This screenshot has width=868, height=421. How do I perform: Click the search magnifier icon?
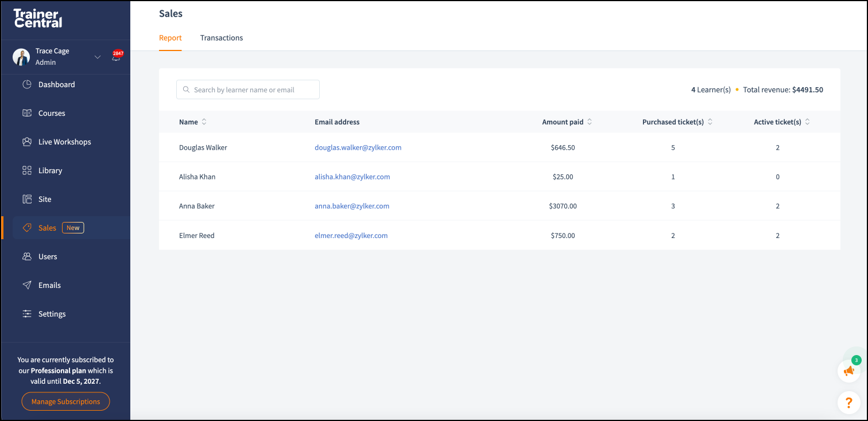[186, 89]
